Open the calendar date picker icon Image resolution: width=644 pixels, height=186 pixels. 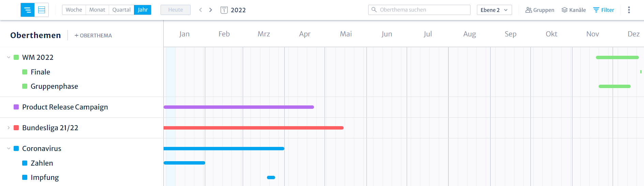224,10
